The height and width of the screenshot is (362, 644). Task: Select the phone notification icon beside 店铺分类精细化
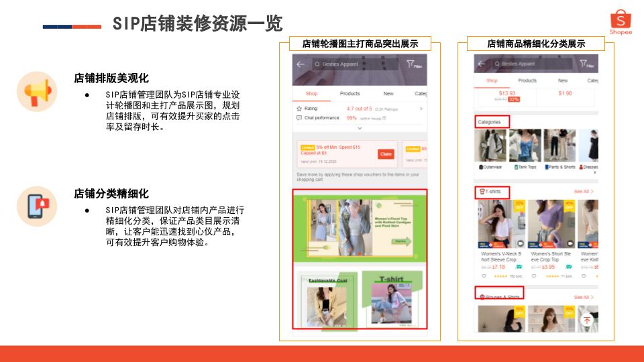(37, 206)
